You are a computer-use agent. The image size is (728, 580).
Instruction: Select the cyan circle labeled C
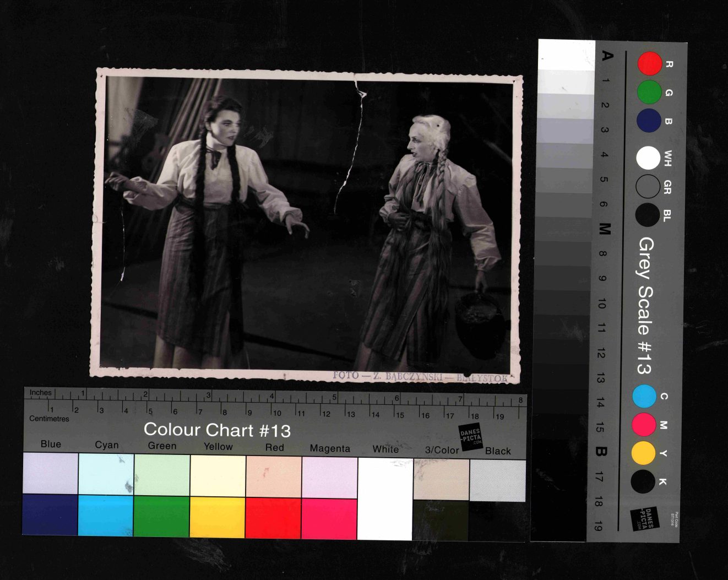coord(644,396)
